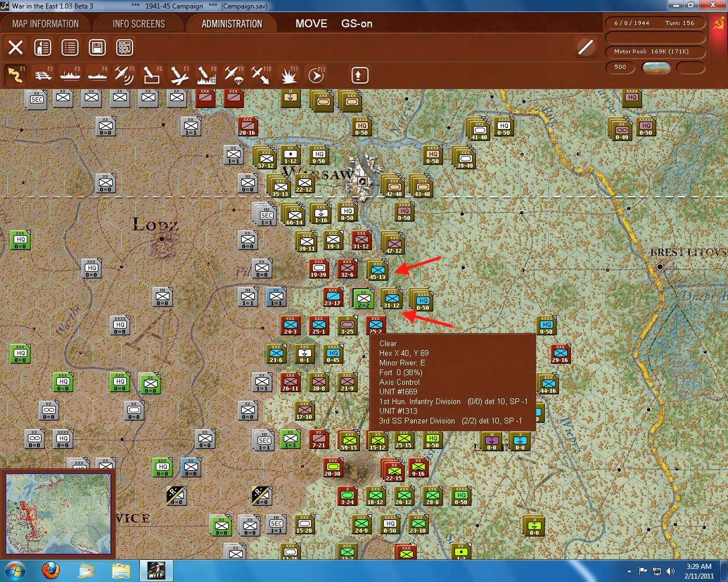Select the 32-6 unit counter
The height and width of the screenshot is (582, 728).
click(x=347, y=269)
